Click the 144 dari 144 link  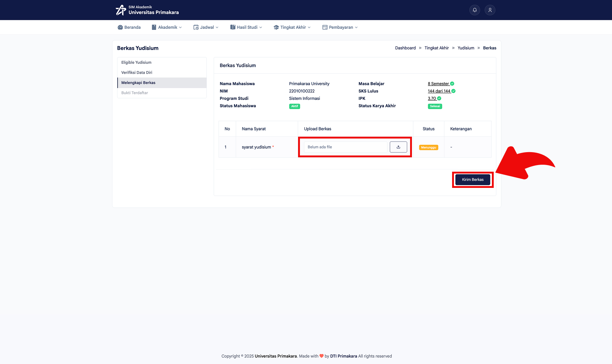click(439, 91)
